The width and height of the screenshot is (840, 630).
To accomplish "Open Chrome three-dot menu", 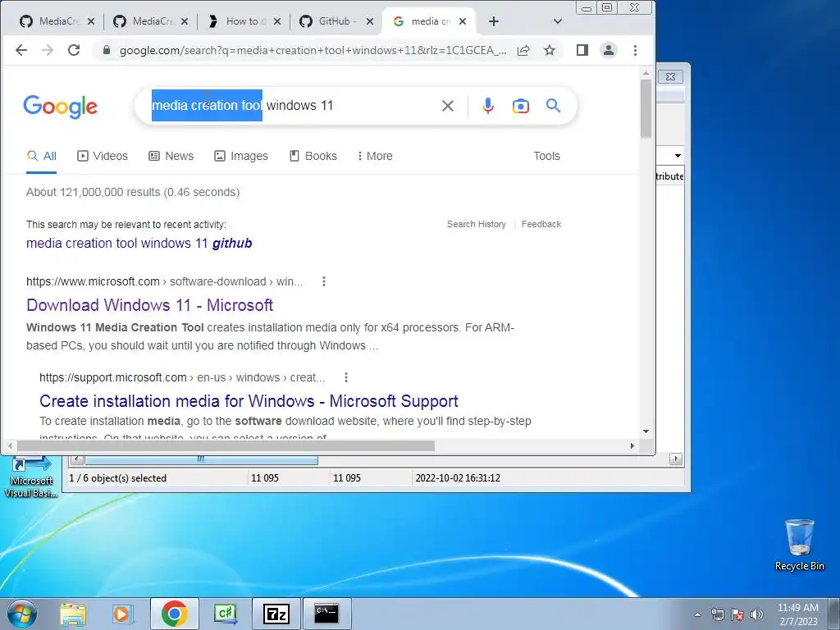I will (636, 50).
